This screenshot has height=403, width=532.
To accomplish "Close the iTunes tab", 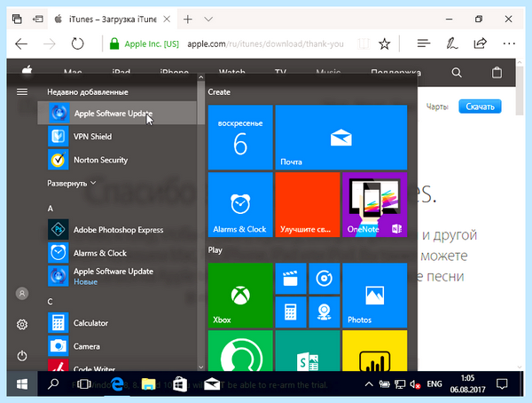I will (x=167, y=20).
